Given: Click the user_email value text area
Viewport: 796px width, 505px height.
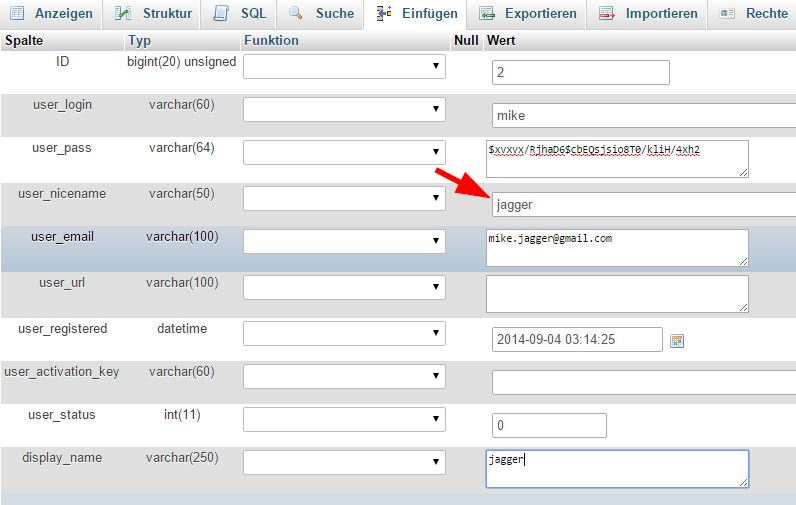Looking at the screenshot, I should 617,248.
